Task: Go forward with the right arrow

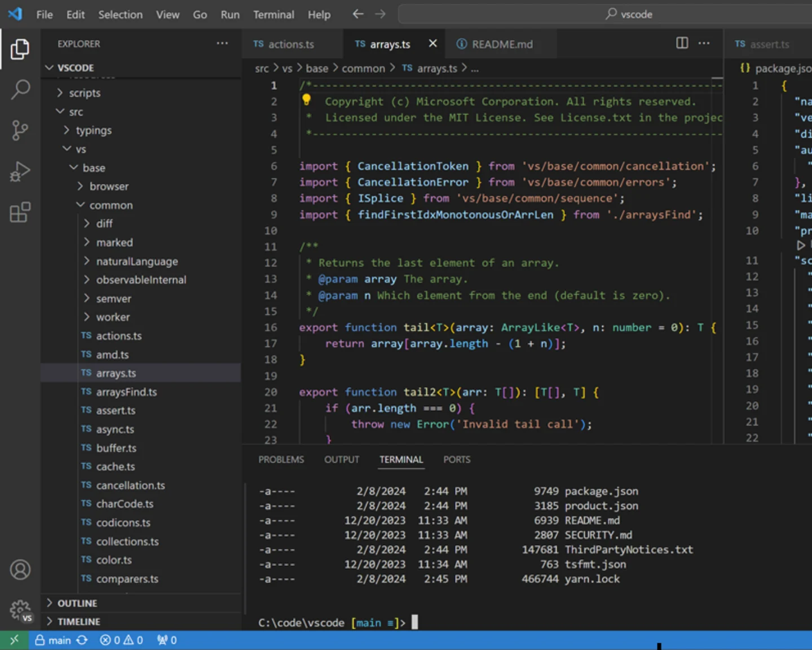Action: (381, 14)
